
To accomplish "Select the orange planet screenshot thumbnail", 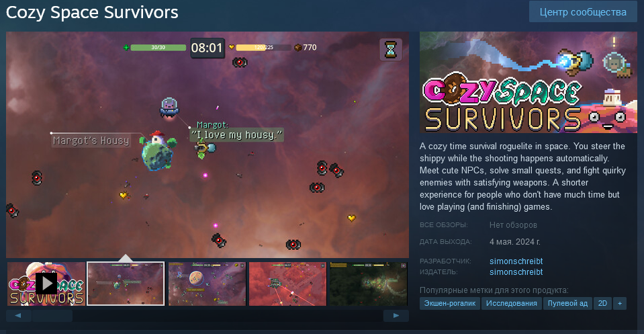I will point(207,284).
